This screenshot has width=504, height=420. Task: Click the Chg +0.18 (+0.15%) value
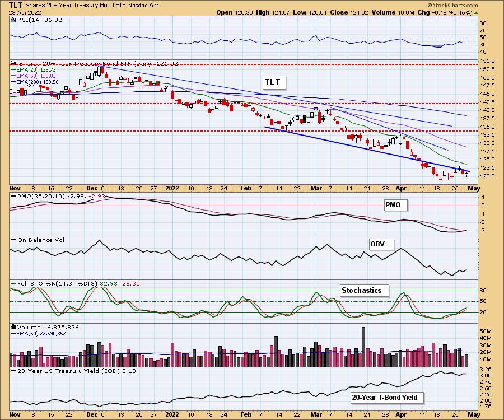[445, 12]
